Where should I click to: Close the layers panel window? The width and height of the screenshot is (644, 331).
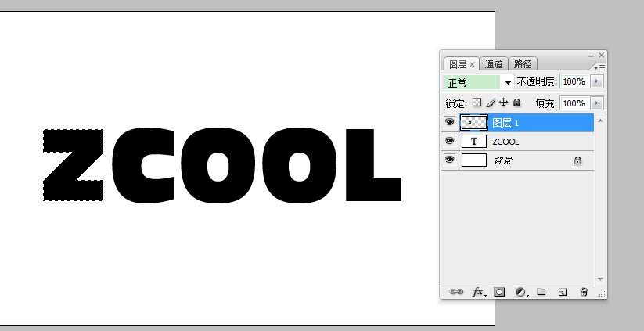[x=601, y=55]
